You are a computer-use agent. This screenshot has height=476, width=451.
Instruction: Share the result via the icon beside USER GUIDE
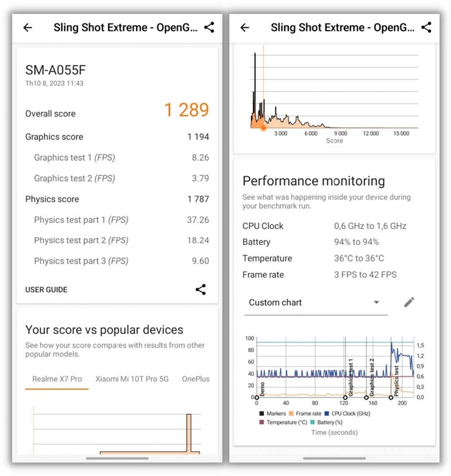pos(201,290)
